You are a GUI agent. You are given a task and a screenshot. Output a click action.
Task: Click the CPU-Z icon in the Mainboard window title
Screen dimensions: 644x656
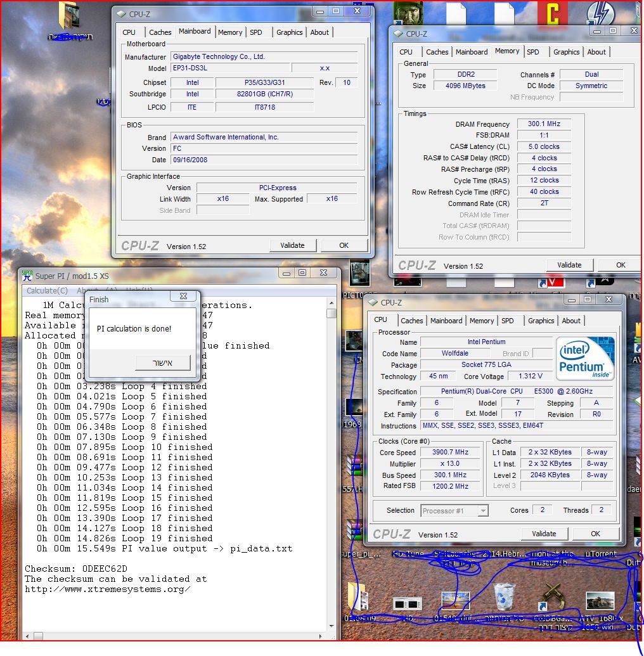[121, 14]
